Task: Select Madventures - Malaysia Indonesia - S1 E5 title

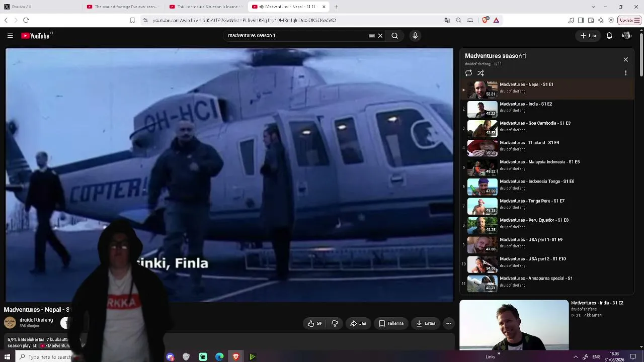Action: pyautogui.click(x=539, y=162)
